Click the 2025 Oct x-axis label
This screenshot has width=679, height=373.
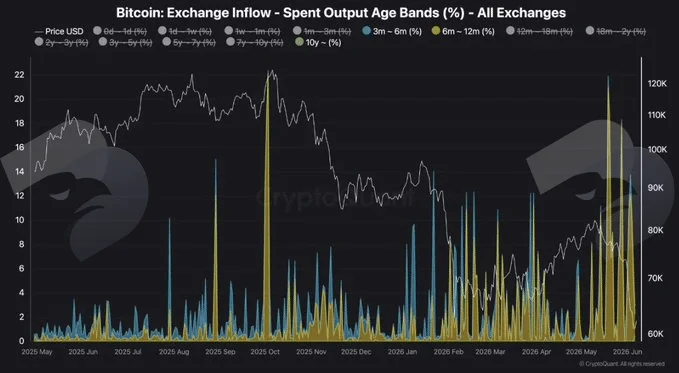(265, 352)
